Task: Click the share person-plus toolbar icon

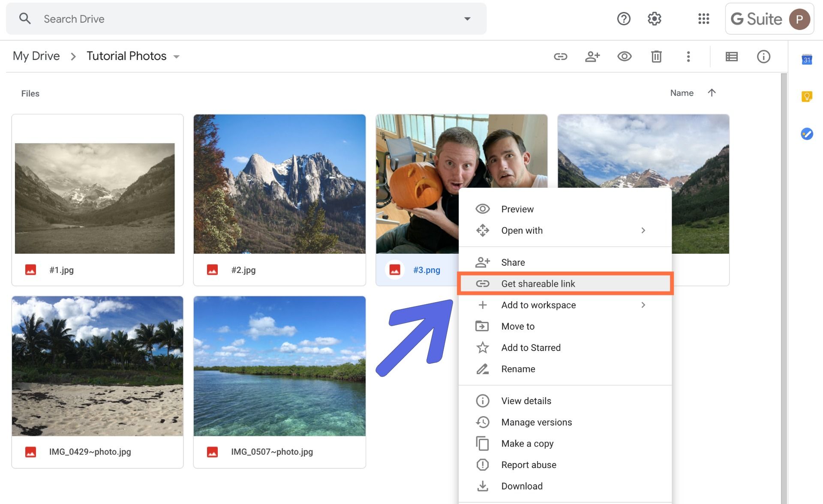Action: coord(592,57)
